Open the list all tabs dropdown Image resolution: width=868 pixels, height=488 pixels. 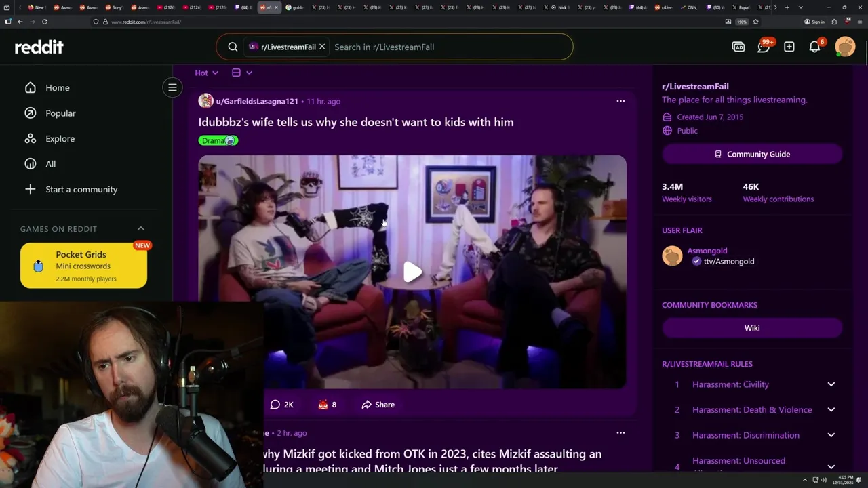801,7
